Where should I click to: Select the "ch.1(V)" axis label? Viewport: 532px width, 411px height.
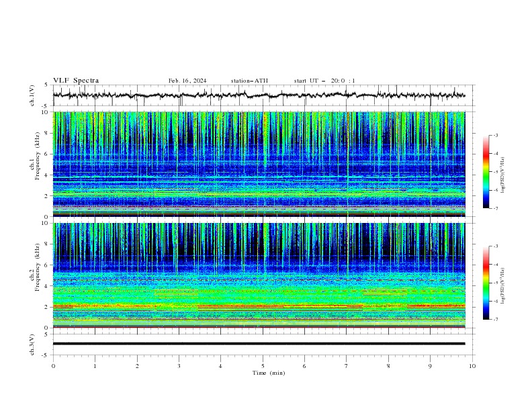(32, 95)
